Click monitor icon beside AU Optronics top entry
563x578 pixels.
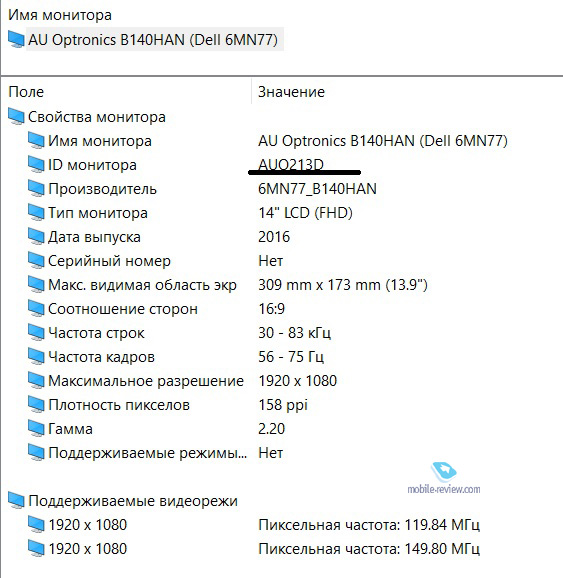point(16,39)
